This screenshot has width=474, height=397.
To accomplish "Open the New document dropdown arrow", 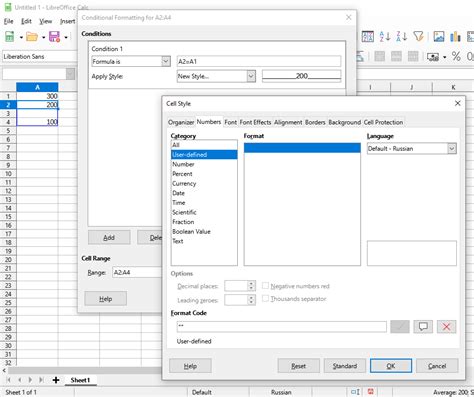I will click(21, 37).
